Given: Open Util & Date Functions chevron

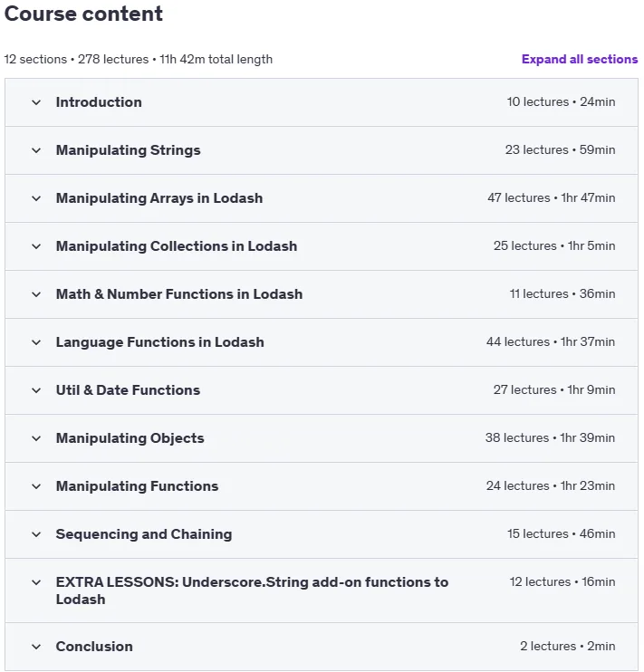Looking at the screenshot, I should pos(36,390).
